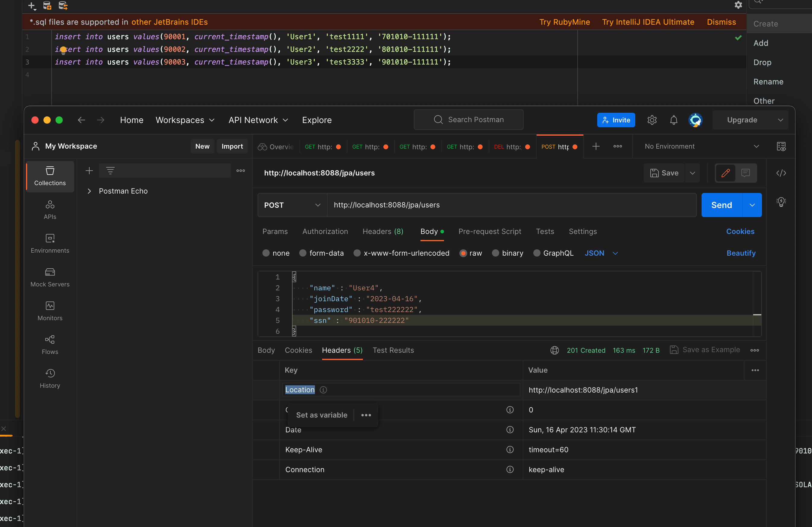812x527 pixels.
Task: Switch to the Authorization tab
Action: coord(325,231)
